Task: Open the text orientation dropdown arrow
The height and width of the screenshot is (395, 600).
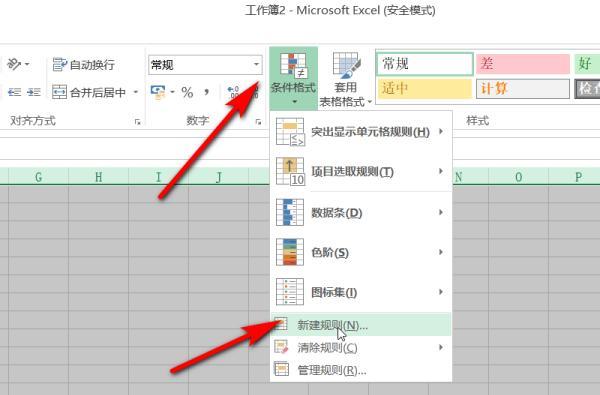Action: click(x=27, y=64)
